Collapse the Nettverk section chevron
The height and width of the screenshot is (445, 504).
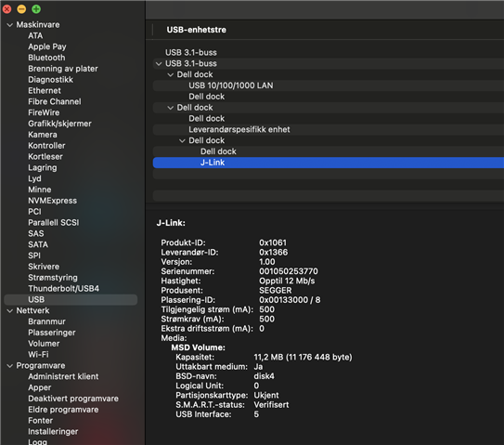click(10, 311)
